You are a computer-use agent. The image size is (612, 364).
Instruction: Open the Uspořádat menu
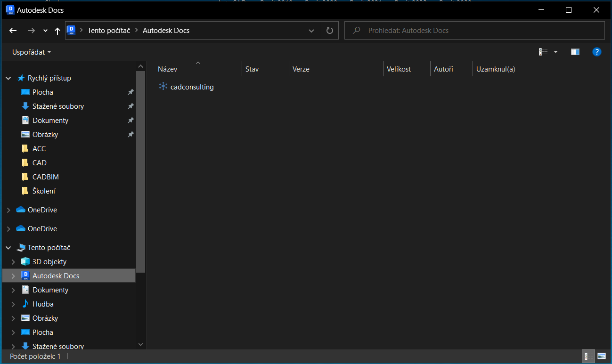(x=32, y=52)
